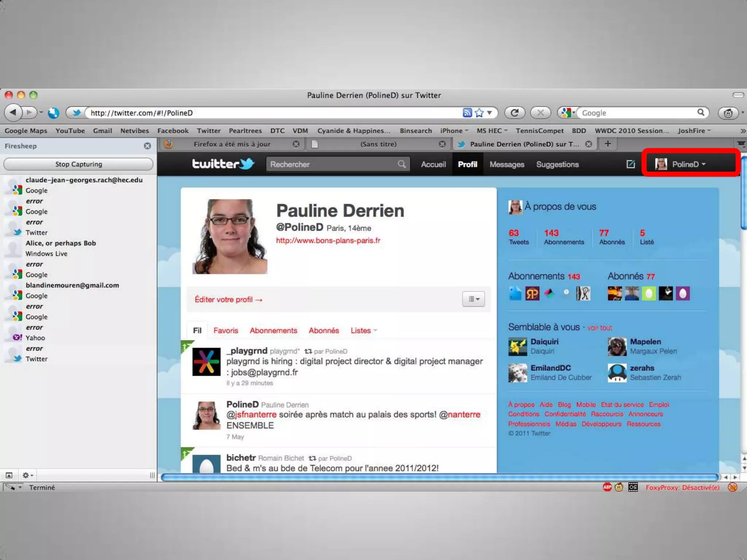
Task: Open the bons-plans-paris.fr website link
Action: [328, 240]
